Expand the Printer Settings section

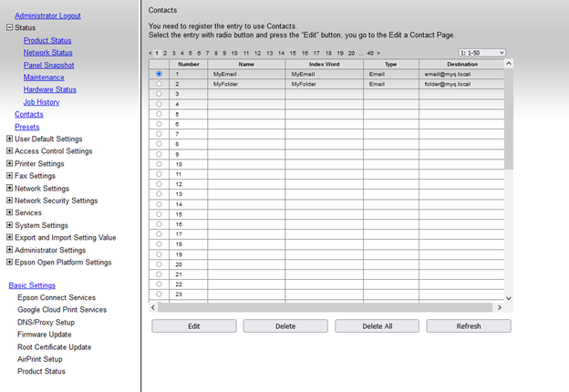coord(9,163)
